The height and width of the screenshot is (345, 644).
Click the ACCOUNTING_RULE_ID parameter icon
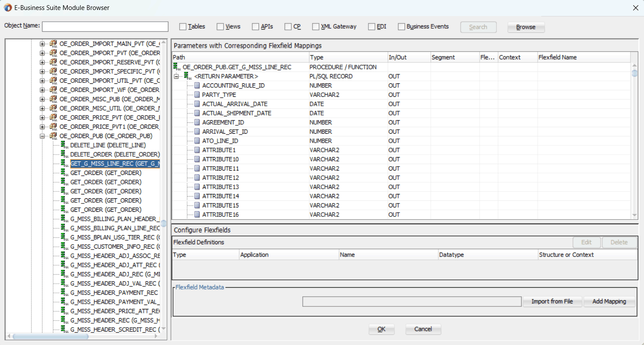(x=197, y=85)
